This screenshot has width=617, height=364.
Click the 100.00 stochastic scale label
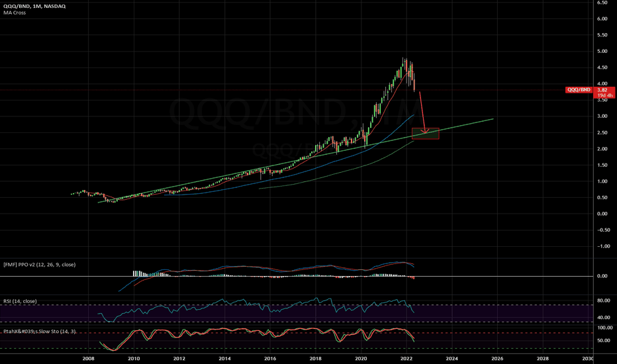[x=605, y=328]
